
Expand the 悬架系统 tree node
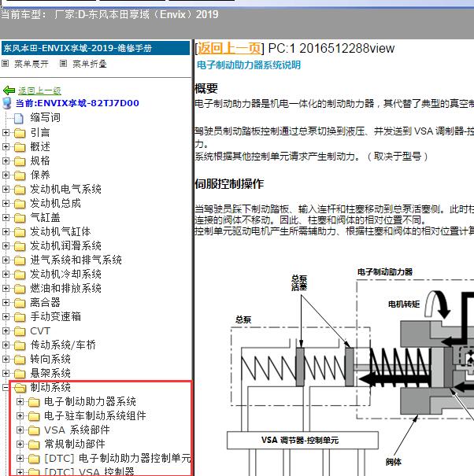(6, 374)
